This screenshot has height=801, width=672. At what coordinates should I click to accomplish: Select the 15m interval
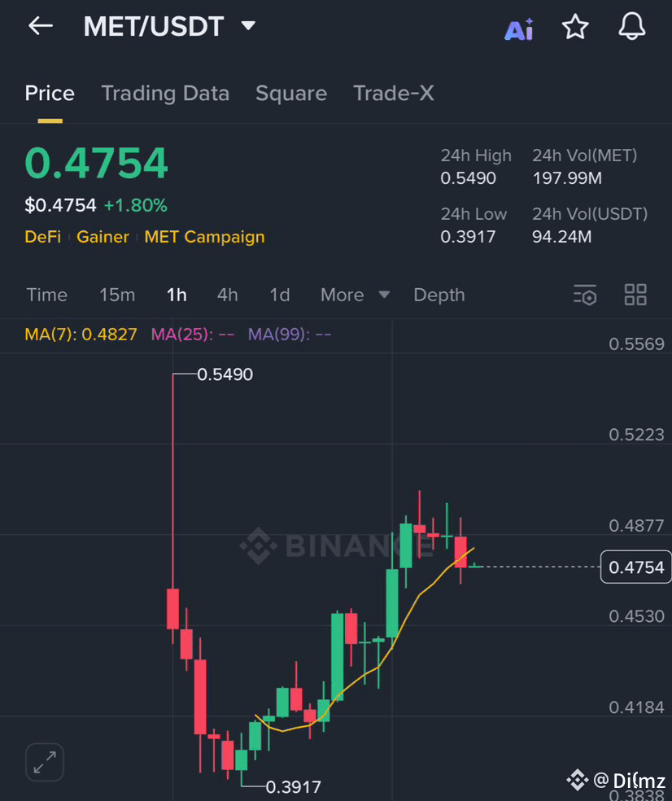117,295
